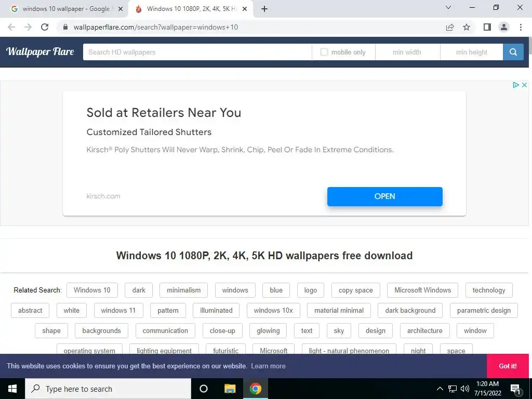Open File Explorer from taskbar
This screenshot has width=532, height=399.
(230, 389)
